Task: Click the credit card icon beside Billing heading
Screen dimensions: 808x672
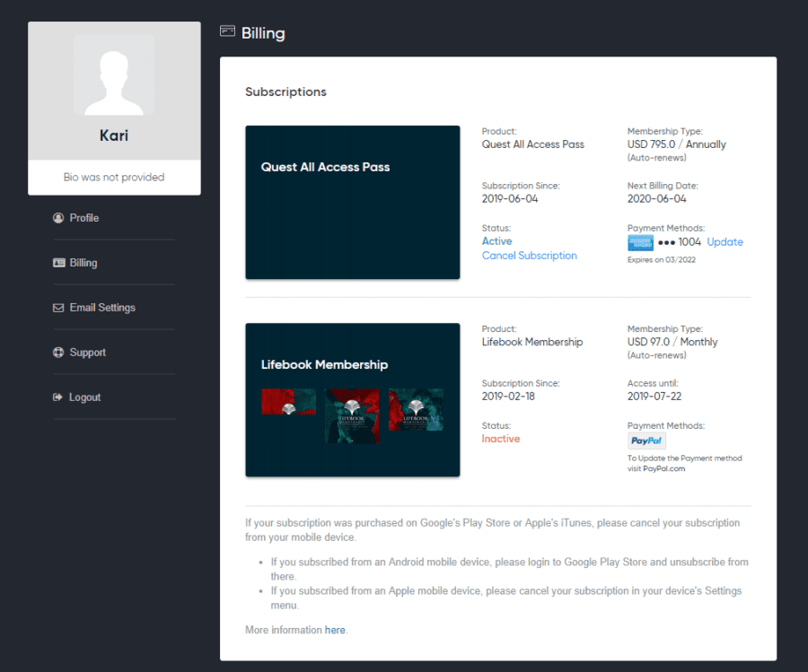Action: pos(227,31)
